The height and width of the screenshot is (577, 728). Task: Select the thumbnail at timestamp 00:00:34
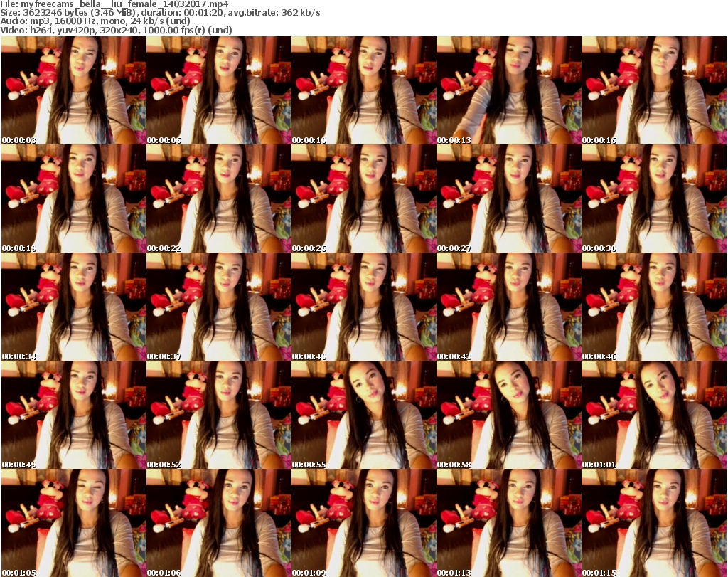[74, 307]
